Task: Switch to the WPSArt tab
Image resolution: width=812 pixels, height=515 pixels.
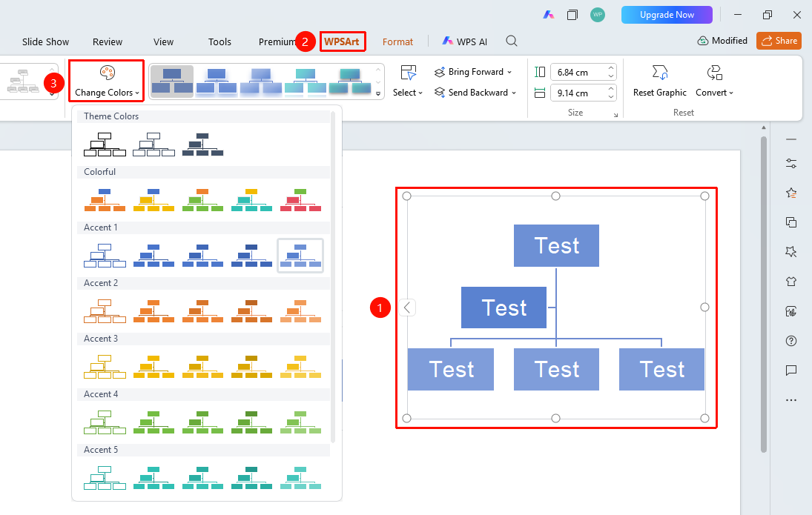Action: coord(342,41)
